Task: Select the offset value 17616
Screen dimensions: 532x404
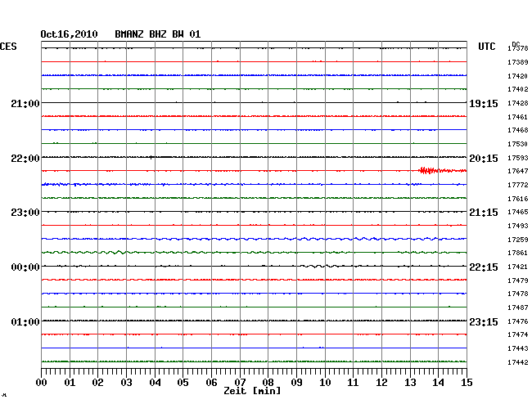Action: 518,199
